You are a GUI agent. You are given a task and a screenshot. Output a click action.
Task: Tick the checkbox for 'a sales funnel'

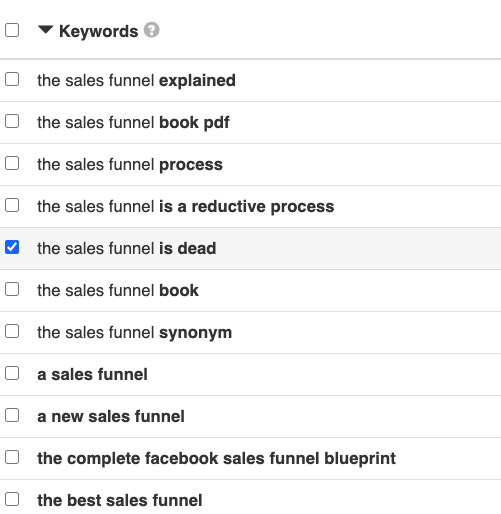tap(12, 373)
